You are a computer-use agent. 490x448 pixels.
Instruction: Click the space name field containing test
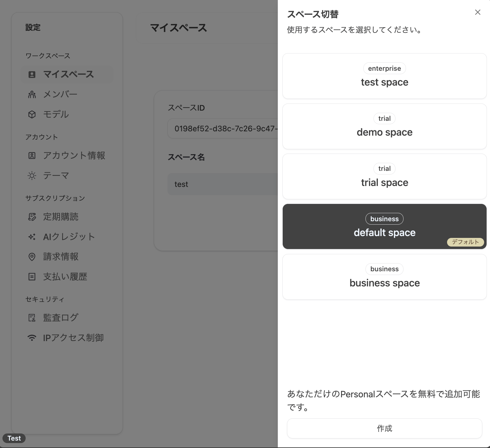[x=222, y=184]
